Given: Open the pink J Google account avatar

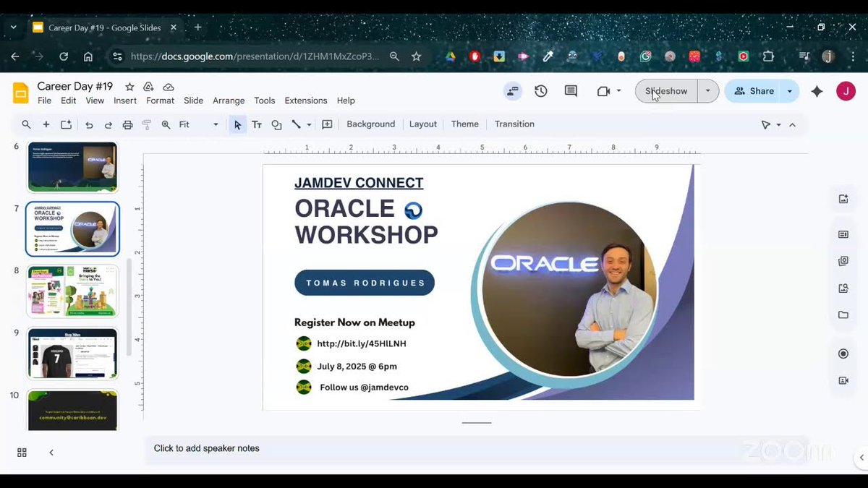Looking at the screenshot, I should point(846,91).
